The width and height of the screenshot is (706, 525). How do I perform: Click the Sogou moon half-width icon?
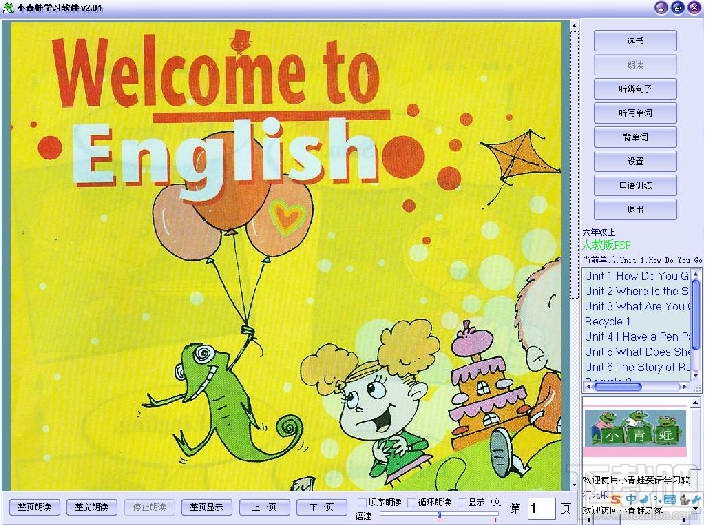click(x=645, y=499)
